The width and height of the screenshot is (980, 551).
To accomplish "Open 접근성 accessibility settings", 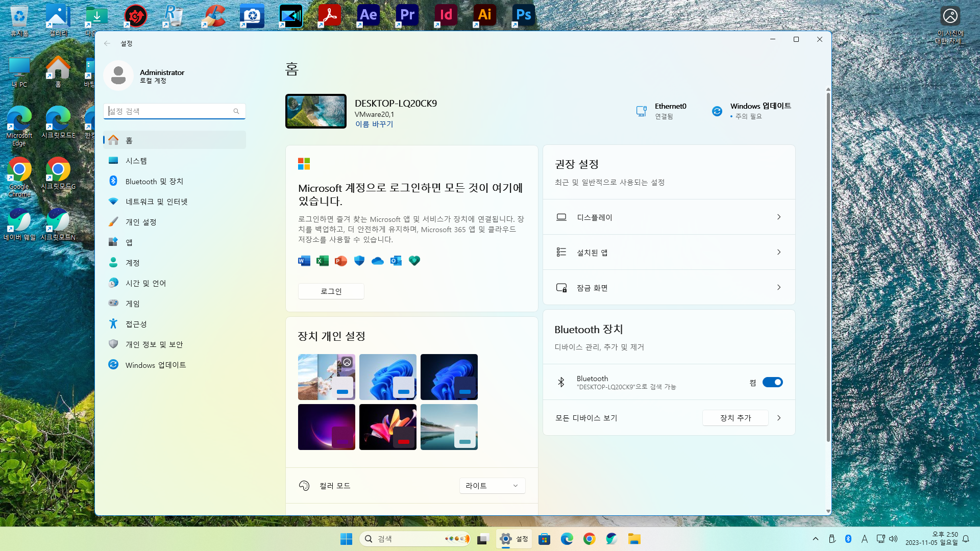I will (136, 324).
